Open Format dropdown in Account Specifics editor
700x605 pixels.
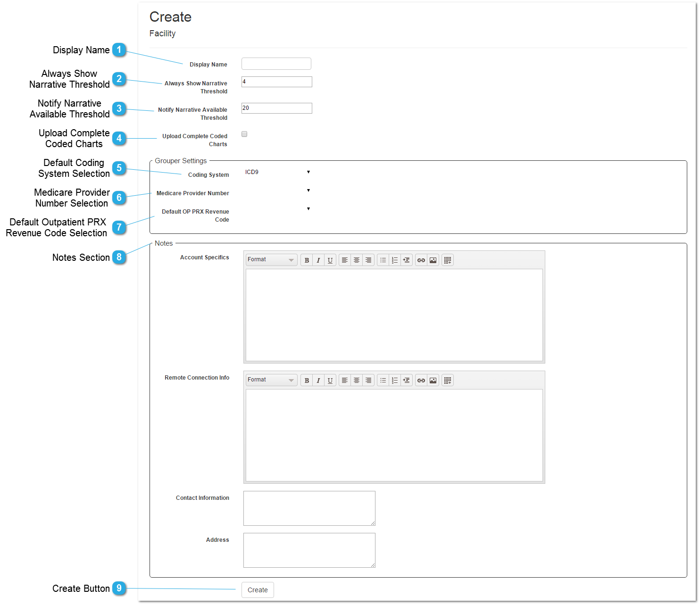(x=271, y=260)
